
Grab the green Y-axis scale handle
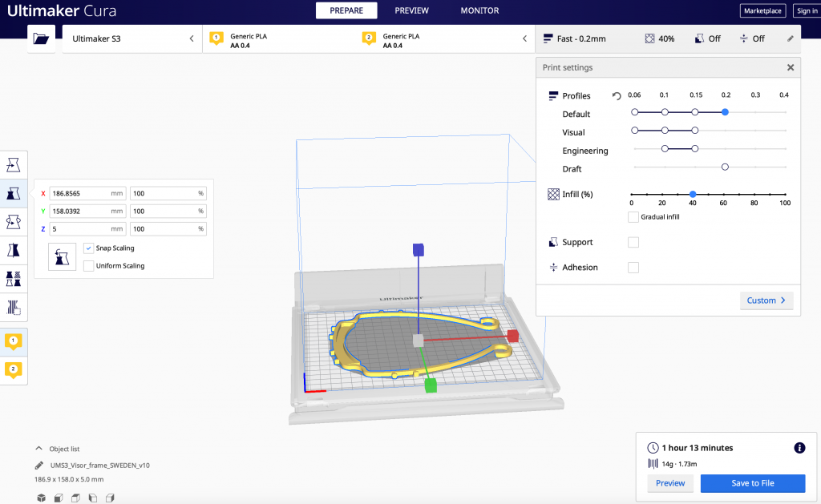click(431, 385)
